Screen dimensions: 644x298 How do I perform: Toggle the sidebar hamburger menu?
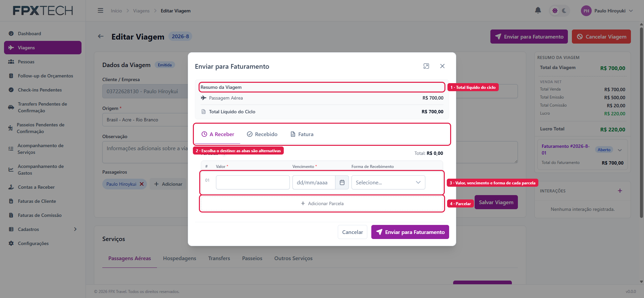[100, 11]
